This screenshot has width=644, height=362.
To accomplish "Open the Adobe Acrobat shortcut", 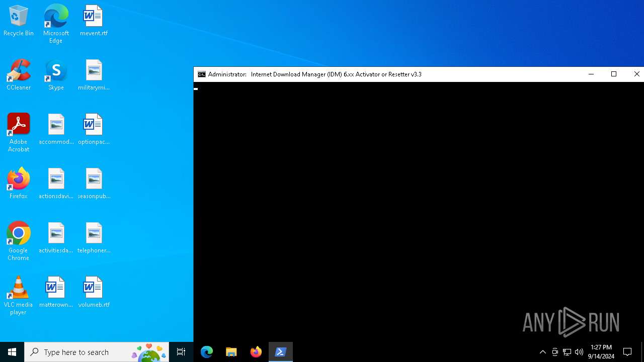I will tap(19, 133).
